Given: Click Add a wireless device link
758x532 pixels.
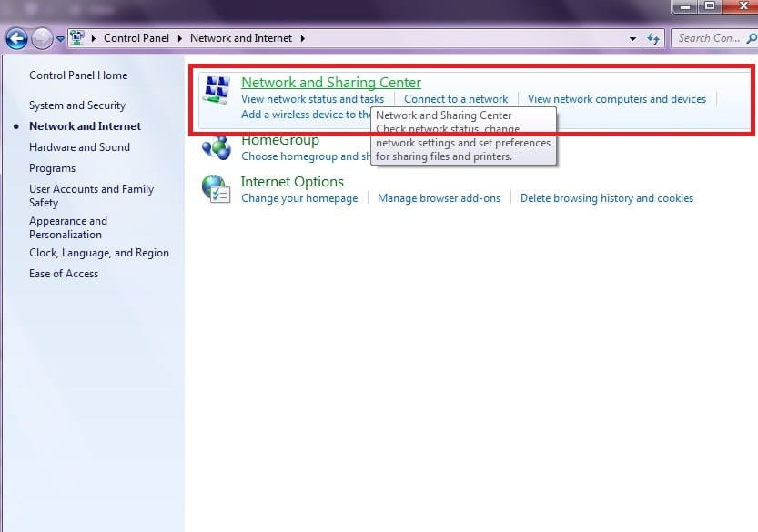Looking at the screenshot, I should point(306,115).
